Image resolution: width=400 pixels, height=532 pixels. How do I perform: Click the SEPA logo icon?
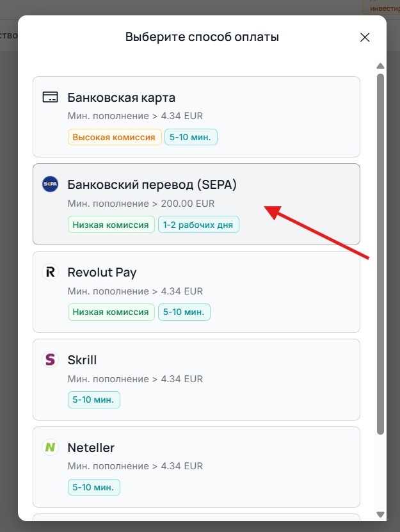[x=50, y=184]
